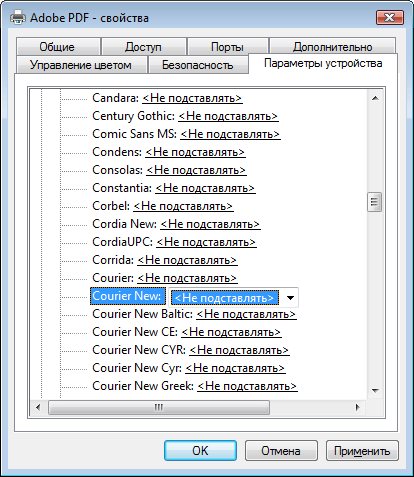
Task: Click the Cordia New substitution value
Action: tap(210, 224)
